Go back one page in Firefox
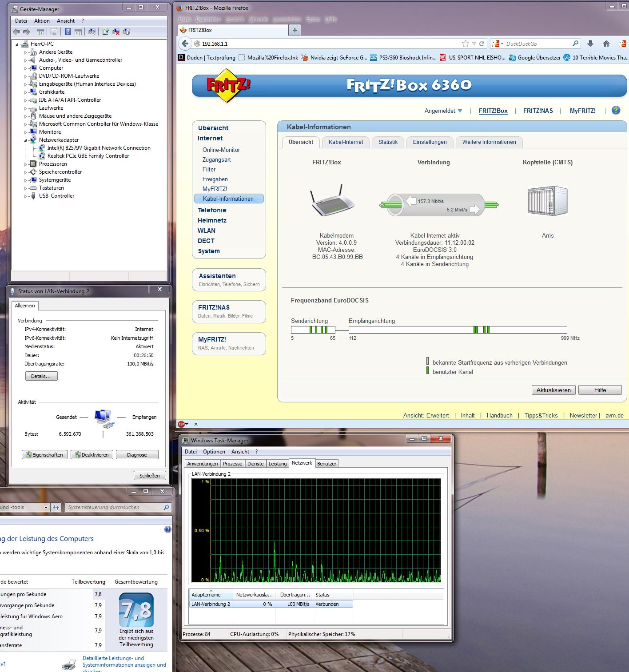629x672 pixels. (185, 44)
